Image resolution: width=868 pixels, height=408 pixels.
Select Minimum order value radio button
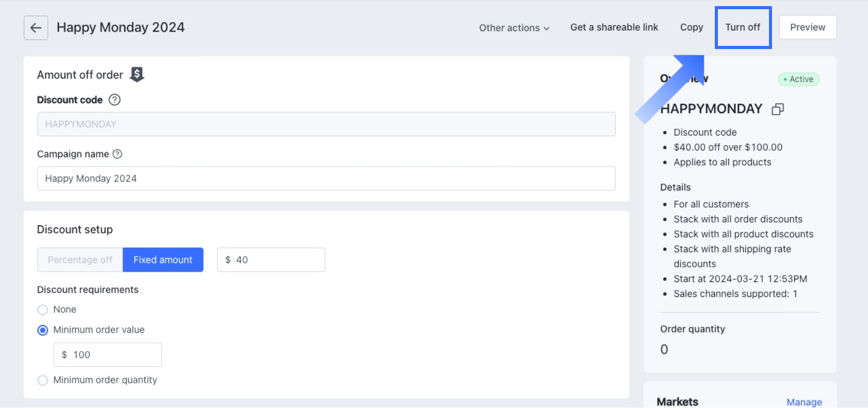coord(43,330)
